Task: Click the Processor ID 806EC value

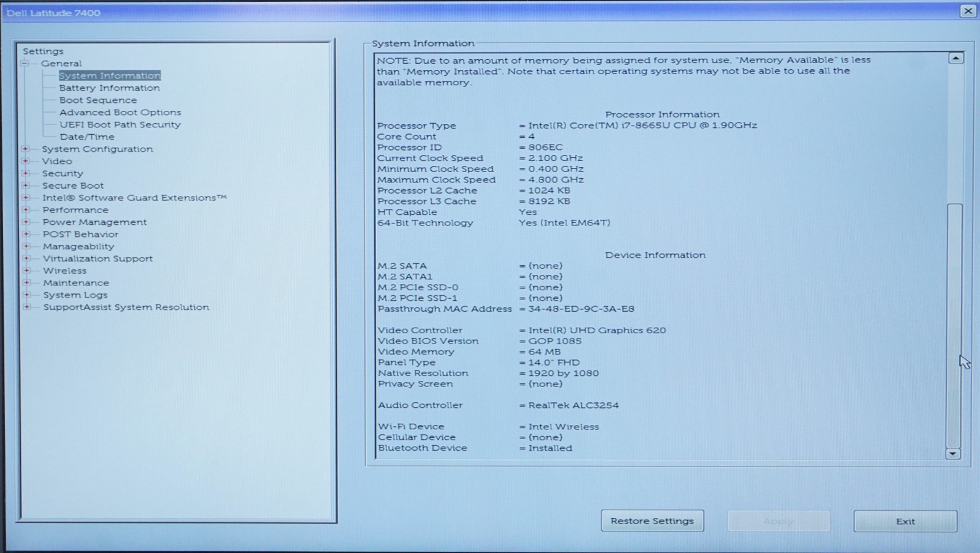Action: click(545, 147)
